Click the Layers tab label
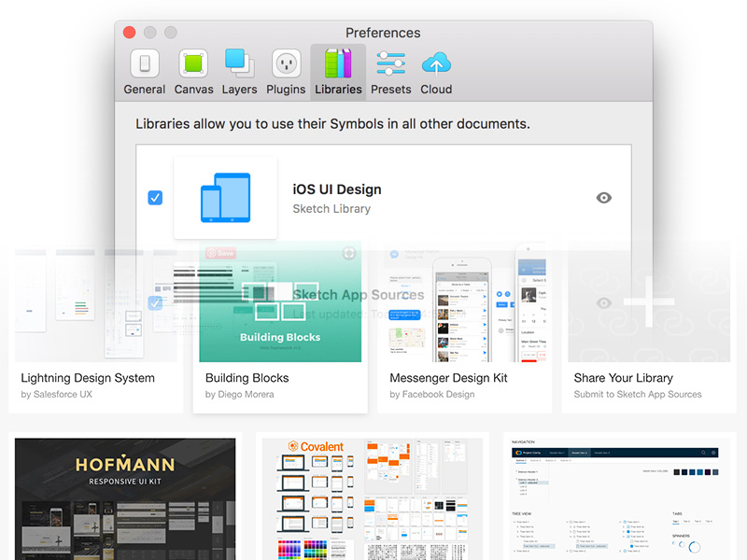The width and height of the screenshot is (747, 560). point(239,90)
